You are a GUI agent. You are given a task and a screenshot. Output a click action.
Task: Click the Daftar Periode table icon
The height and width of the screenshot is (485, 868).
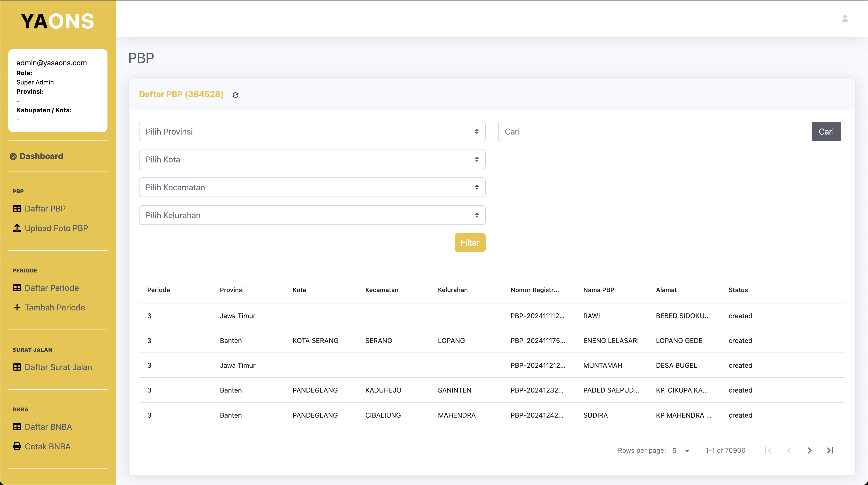coord(17,288)
